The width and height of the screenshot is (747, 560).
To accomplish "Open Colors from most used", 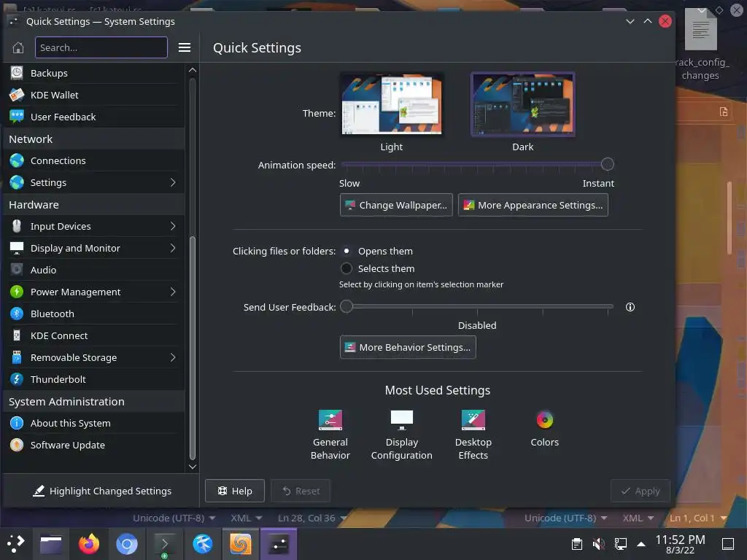I will point(544,429).
